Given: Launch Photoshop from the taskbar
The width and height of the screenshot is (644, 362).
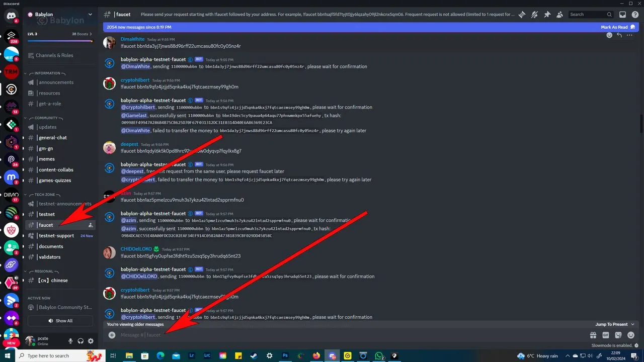Looking at the screenshot, I should (285, 356).
